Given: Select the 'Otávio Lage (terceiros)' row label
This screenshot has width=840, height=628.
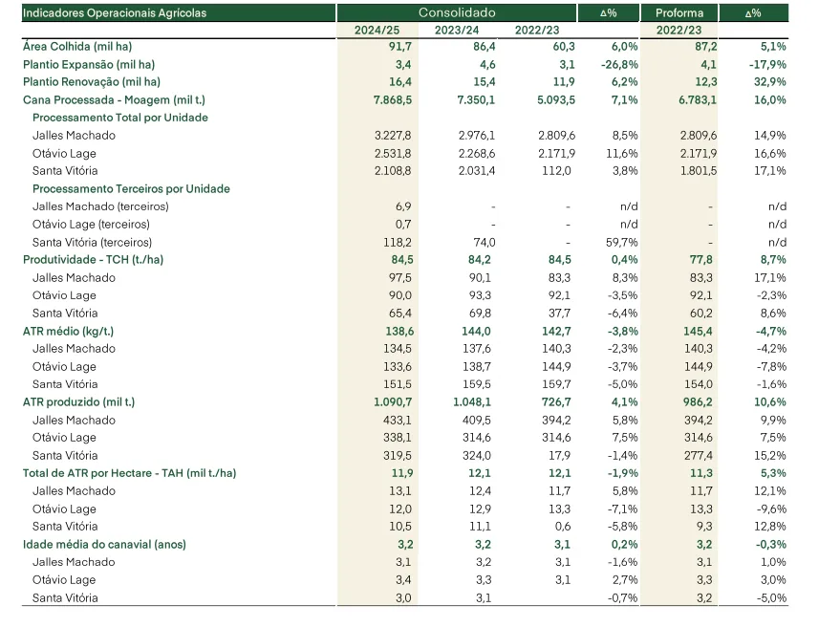Looking at the screenshot, I should point(91,225).
